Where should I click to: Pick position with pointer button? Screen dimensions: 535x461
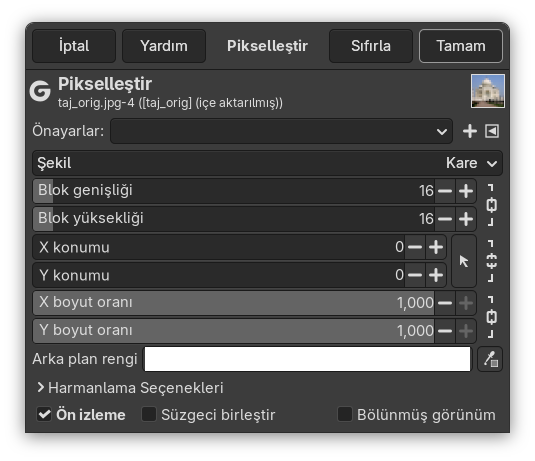click(464, 261)
